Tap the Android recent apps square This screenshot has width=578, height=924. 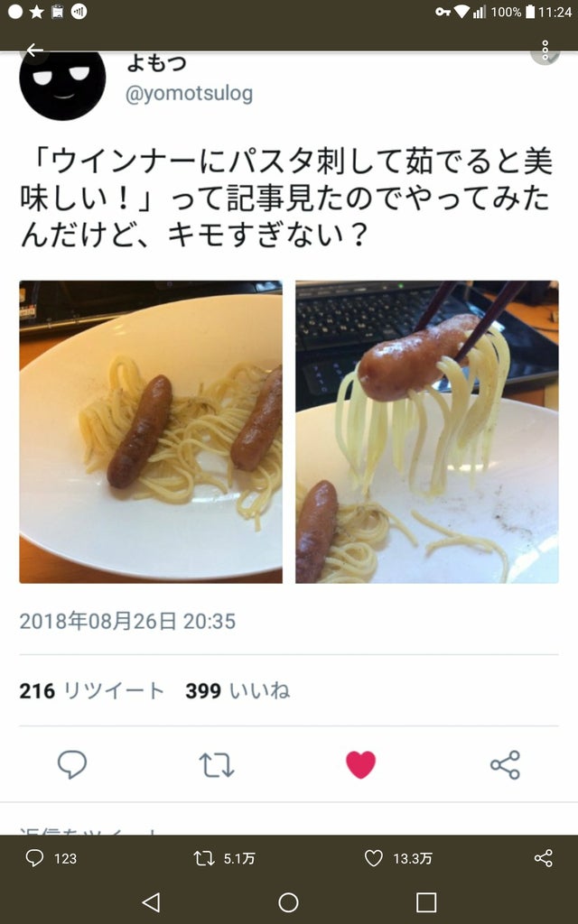click(426, 902)
